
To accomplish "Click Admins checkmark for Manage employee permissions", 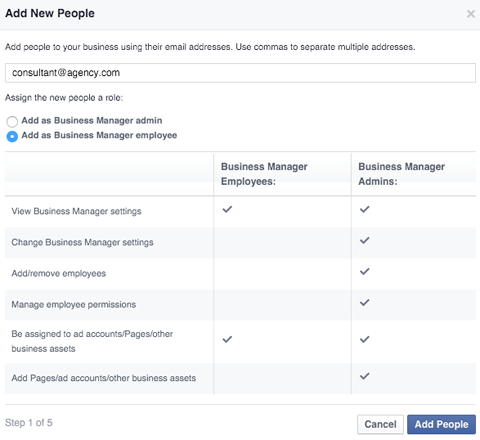I will 365,303.
